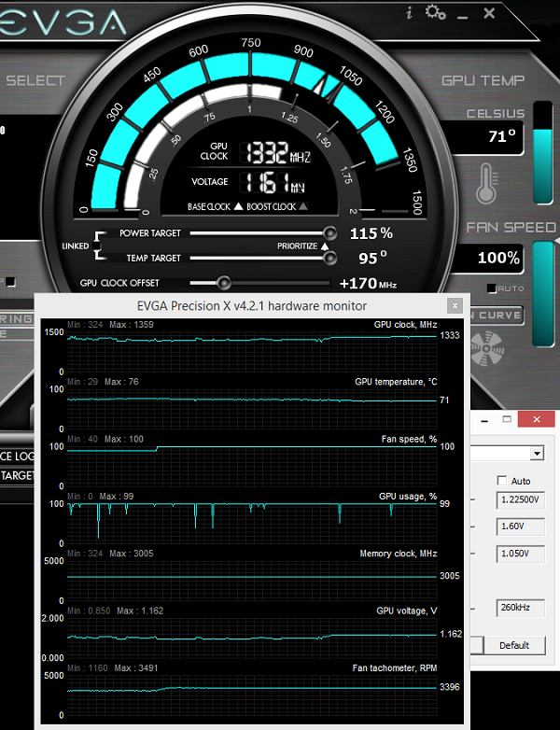560x730 pixels.
Task: Adjust the Power Target slider knob
Action: coord(330,232)
